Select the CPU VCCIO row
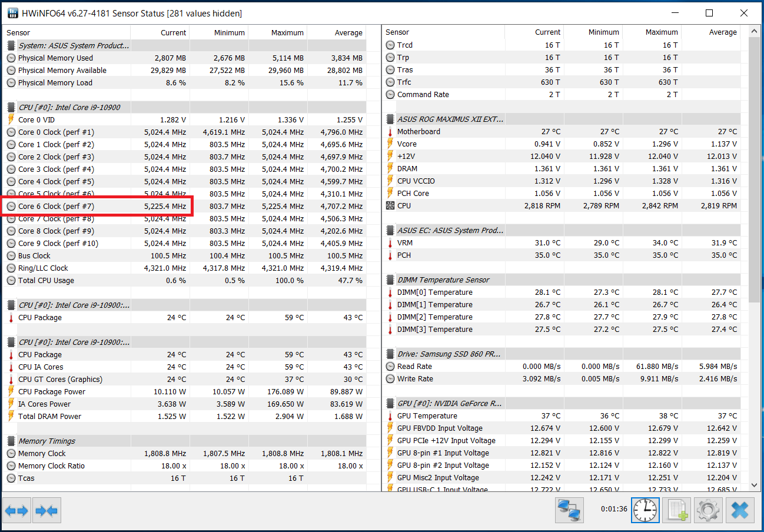The image size is (764, 532). [x=561, y=181]
